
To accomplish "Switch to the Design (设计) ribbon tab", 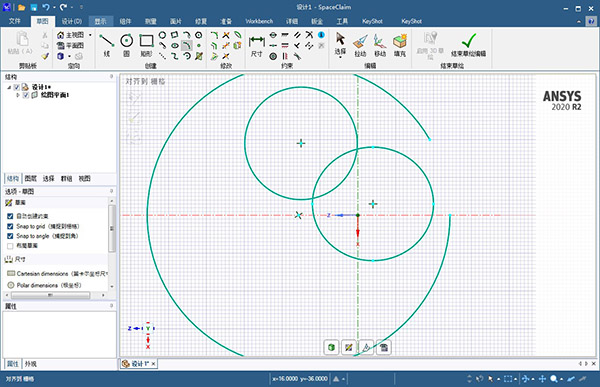I will point(72,21).
